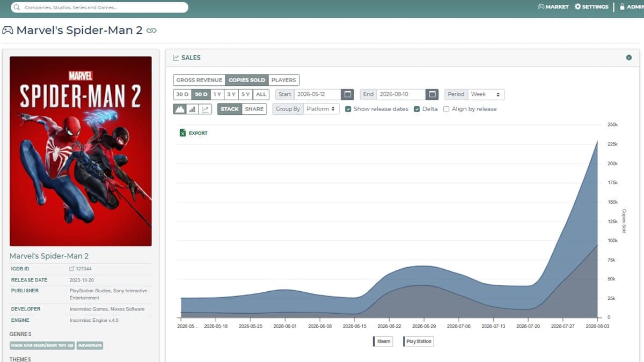The width and height of the screenshot is (644, 362).
Task: Click the Excel export icon
Action: tap(182, 133)
